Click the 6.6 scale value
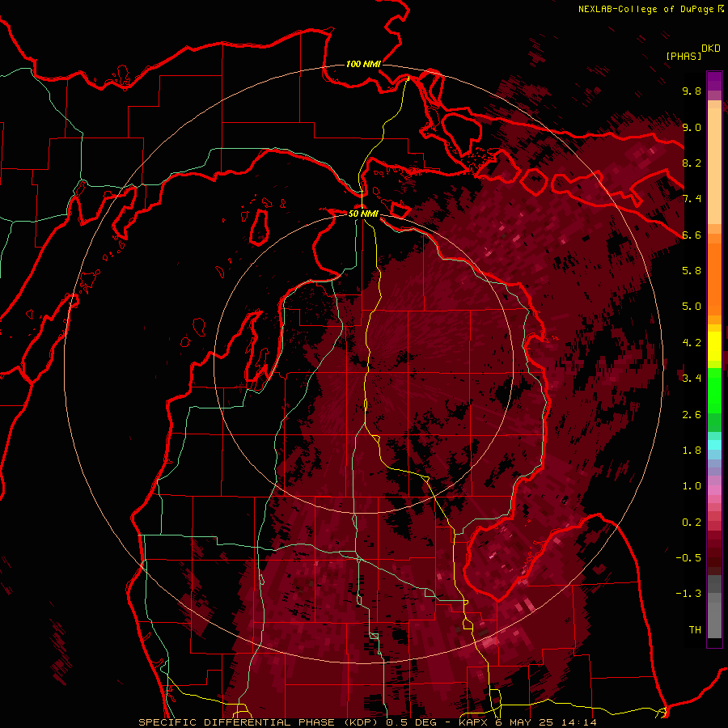This screenshot has height=728, width=728. pyautogui.click(x=692, y=235)
